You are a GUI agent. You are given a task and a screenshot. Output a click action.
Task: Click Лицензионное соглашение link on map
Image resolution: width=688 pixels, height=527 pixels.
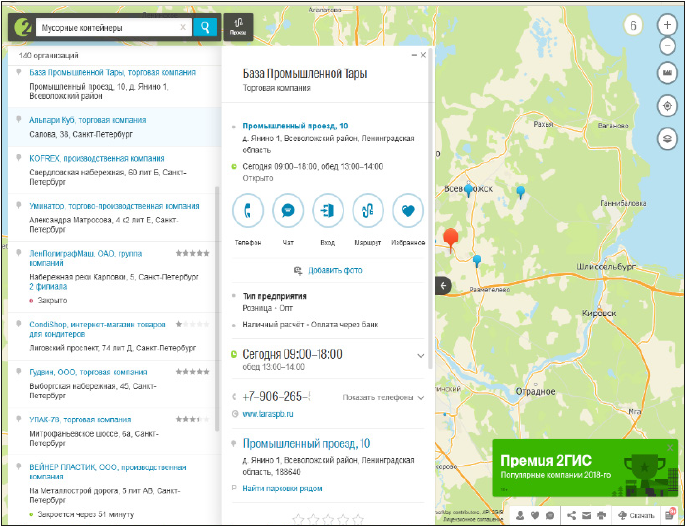click(472, 520)
